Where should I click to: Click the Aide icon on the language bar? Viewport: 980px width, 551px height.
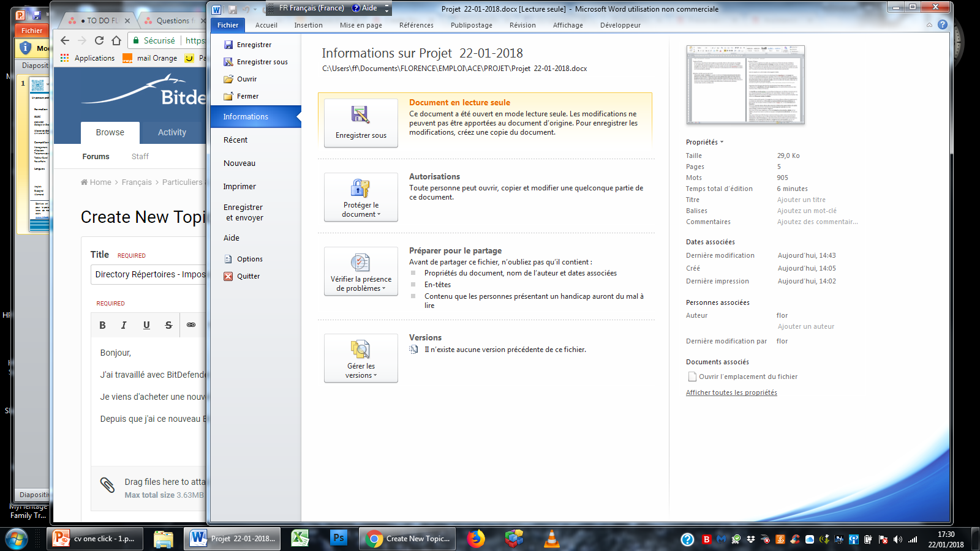pyautogui.click(x=356, y=8)
